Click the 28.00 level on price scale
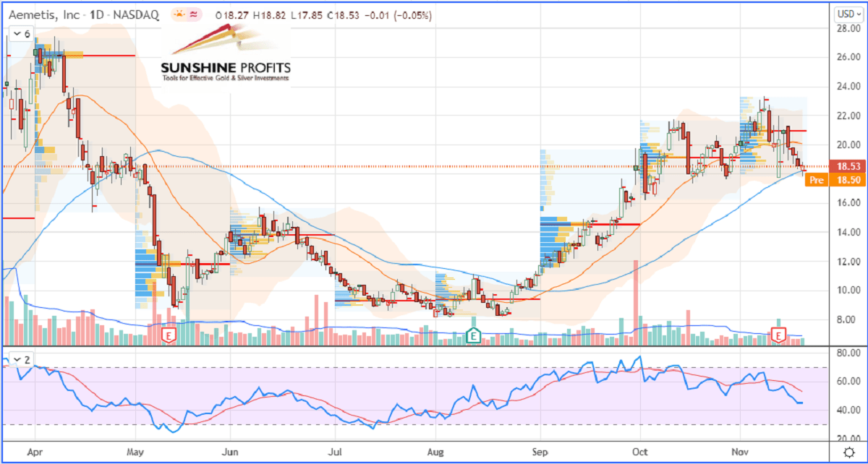This screenshot has height=464, width=868. pyautogui.click(x=847, y=28)
